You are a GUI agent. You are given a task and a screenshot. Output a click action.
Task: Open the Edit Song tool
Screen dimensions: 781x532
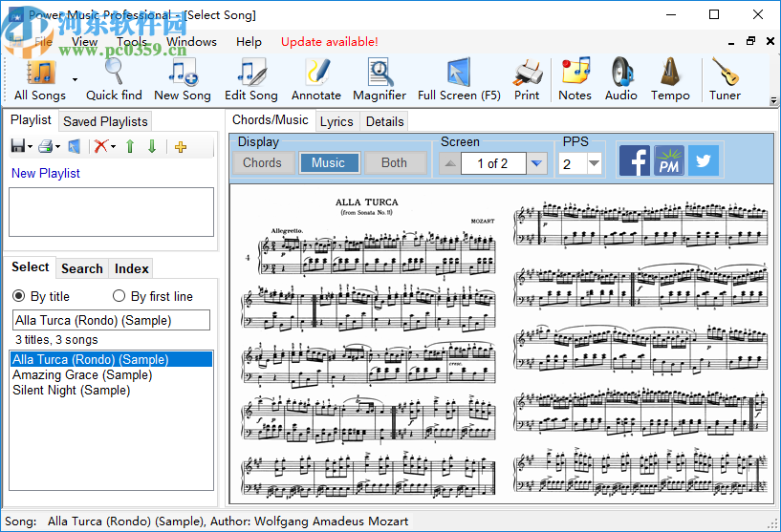point(251,79)
